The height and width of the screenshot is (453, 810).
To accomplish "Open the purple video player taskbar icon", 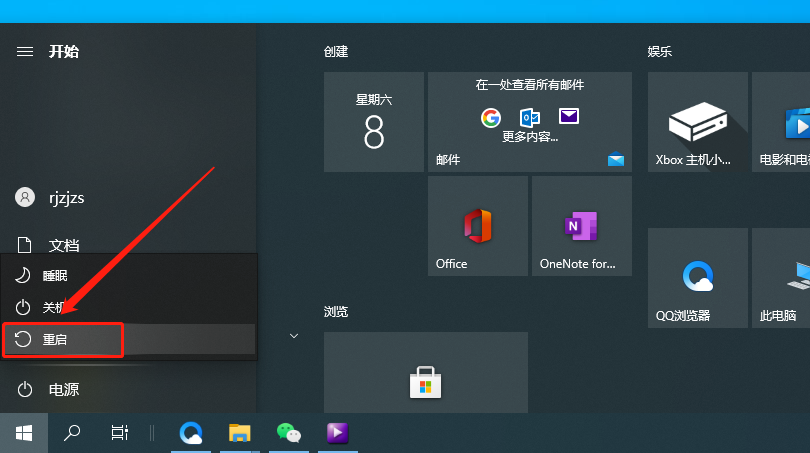I will (337, 433).
